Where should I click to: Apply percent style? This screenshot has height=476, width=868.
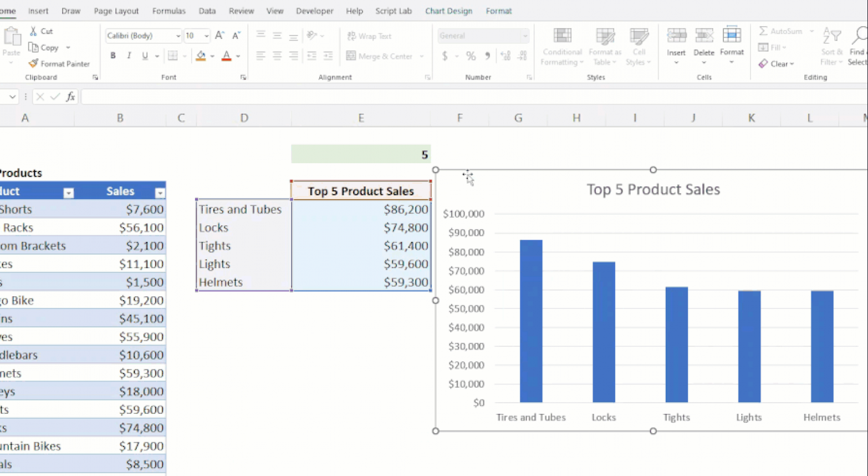(x=471, y=56)
